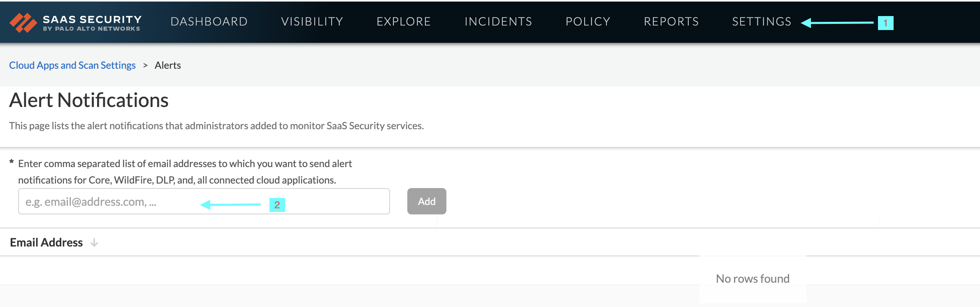Click the cyan number 2 annotation badge
Screen dimensions: 980x307
pos(277,205)
